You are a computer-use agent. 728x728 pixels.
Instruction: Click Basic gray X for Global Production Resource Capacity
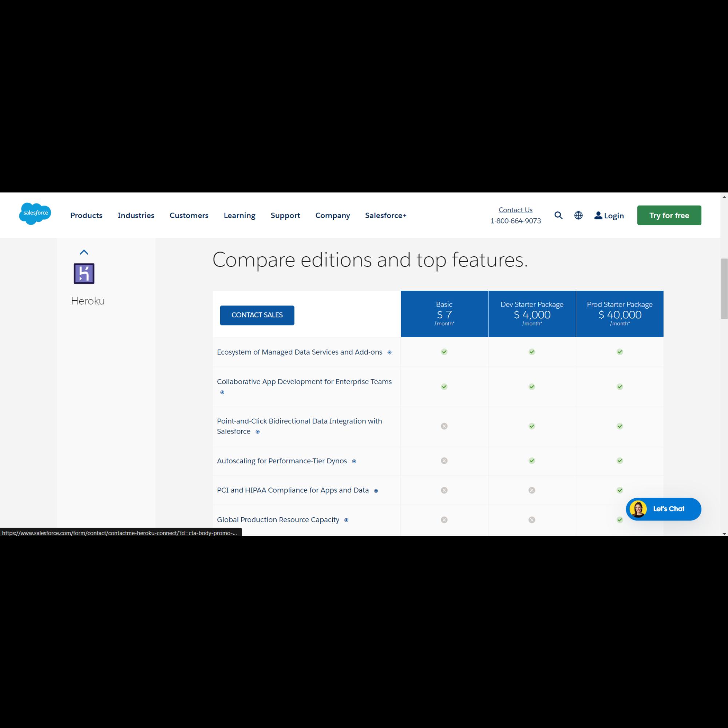[444, 520]
